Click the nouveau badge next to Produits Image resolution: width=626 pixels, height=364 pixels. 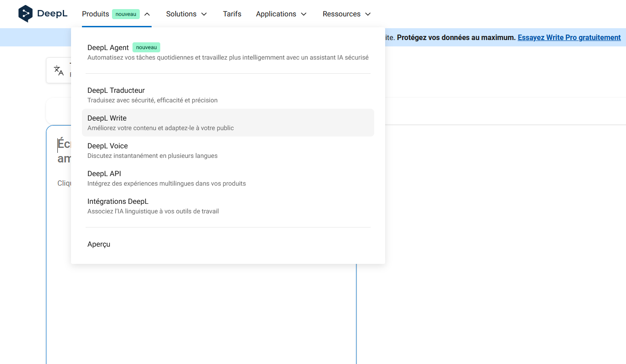click(126, 14)
